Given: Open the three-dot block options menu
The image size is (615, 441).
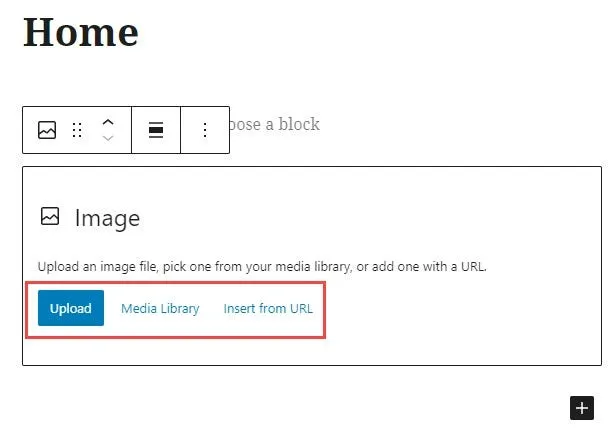Looking at the screenshot, I should (x=205, y=130).
